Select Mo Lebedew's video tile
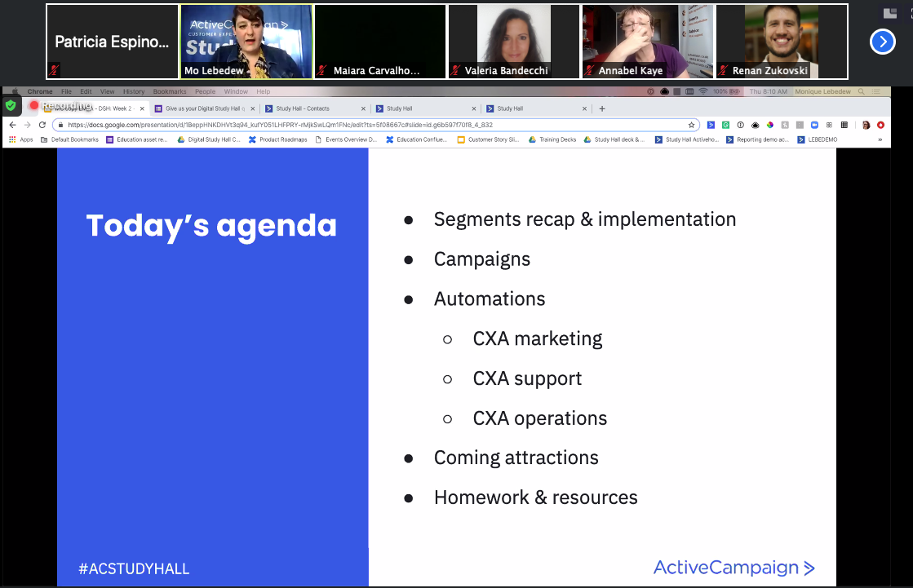The width and height of the screenshot is (913, 588). 246,42
